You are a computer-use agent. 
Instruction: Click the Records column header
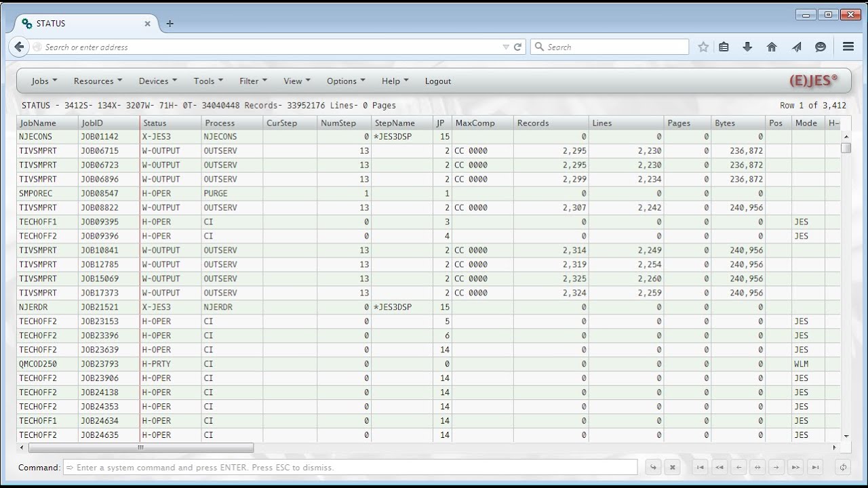click(x=551, y=123)
